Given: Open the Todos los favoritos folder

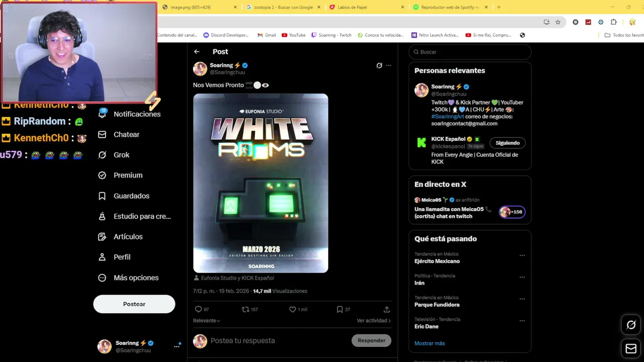Looking at the screenshot, I should [x=624, y=35].
